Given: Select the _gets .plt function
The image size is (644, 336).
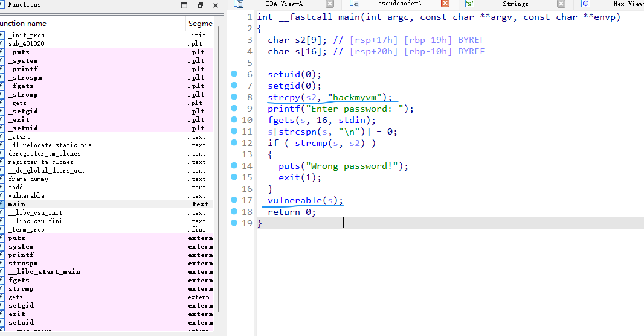Looking at the screenshot, I should (107, 103).
